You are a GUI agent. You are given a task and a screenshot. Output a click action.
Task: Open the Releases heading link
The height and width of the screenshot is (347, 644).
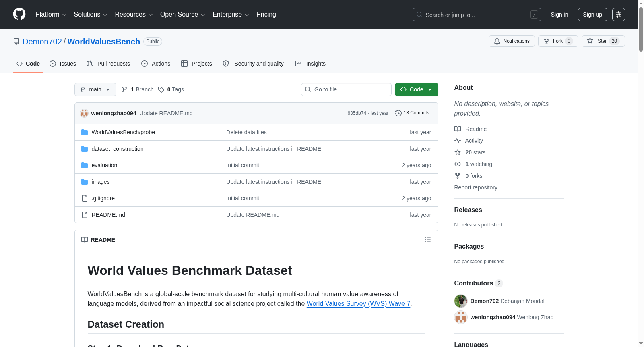point(468,210)
